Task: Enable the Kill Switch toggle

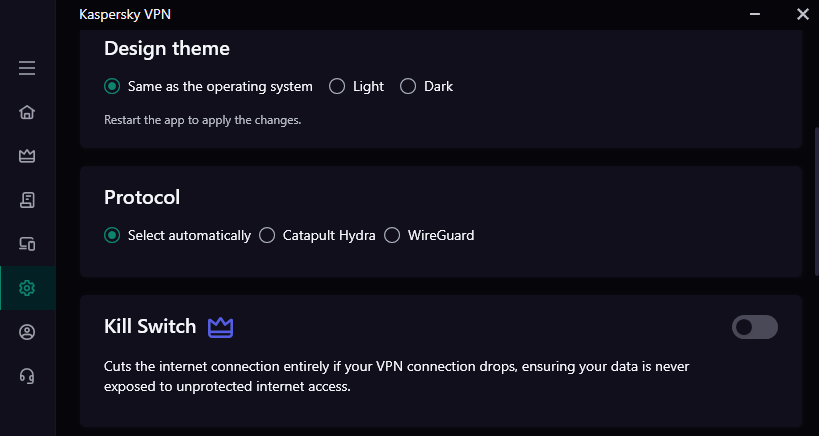Action: coord(755,327)
